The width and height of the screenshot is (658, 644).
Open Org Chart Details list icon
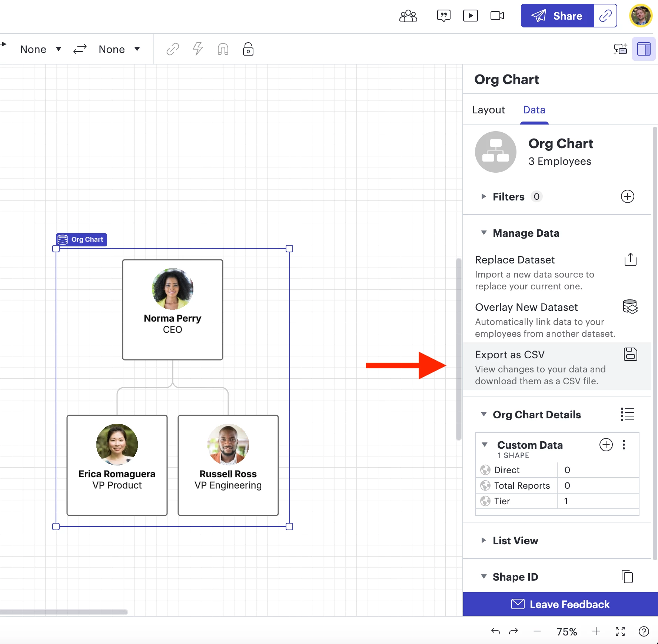coord(627,414)
